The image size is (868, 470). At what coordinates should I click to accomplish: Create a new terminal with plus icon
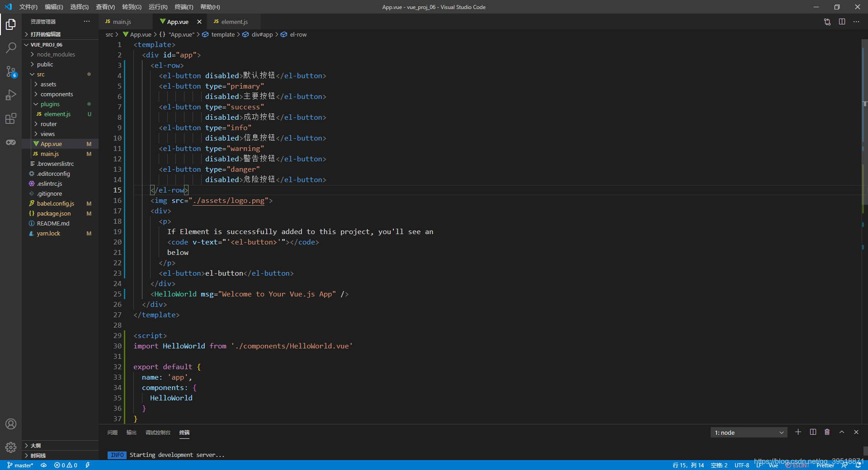tap(798, 432)
